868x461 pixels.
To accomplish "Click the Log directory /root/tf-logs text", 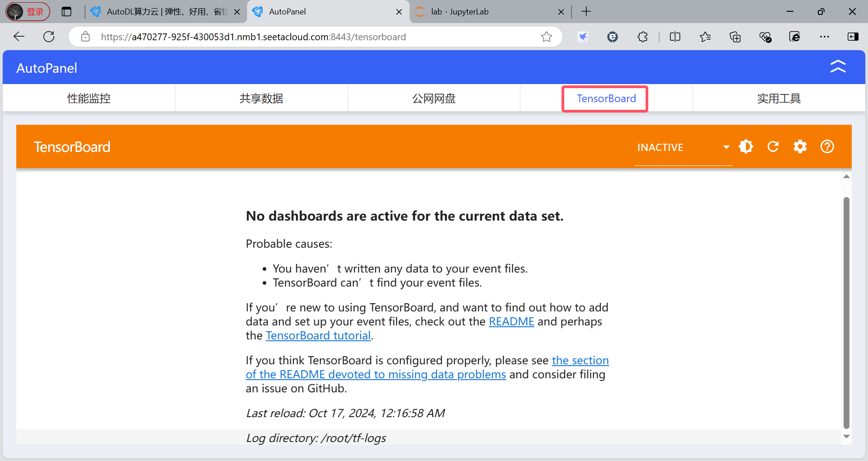I will click(316, 438).
